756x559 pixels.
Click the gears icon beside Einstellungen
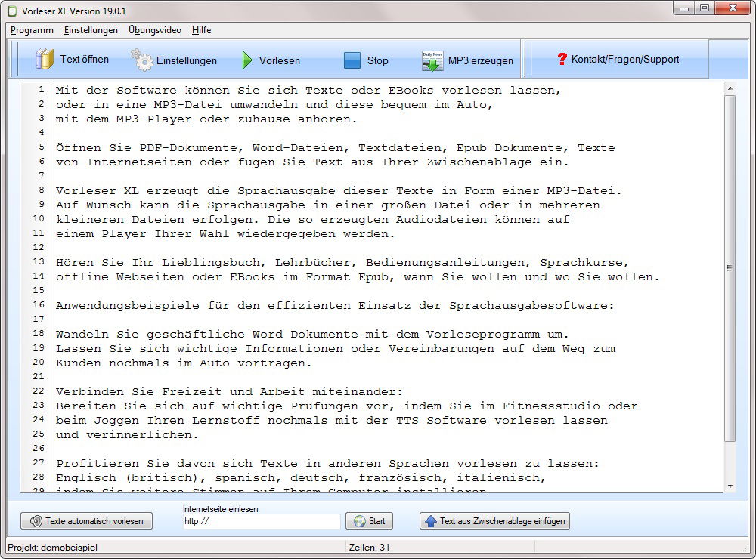click(142, 60)
